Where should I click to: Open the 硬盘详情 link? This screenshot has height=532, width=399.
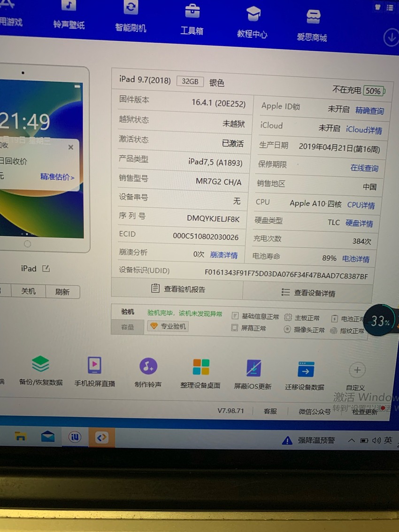pos(359,223)
